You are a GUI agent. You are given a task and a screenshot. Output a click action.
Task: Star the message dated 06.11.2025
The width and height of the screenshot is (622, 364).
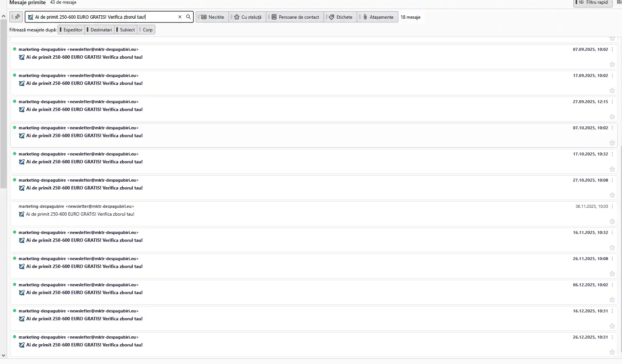click(x=612, y=221)
